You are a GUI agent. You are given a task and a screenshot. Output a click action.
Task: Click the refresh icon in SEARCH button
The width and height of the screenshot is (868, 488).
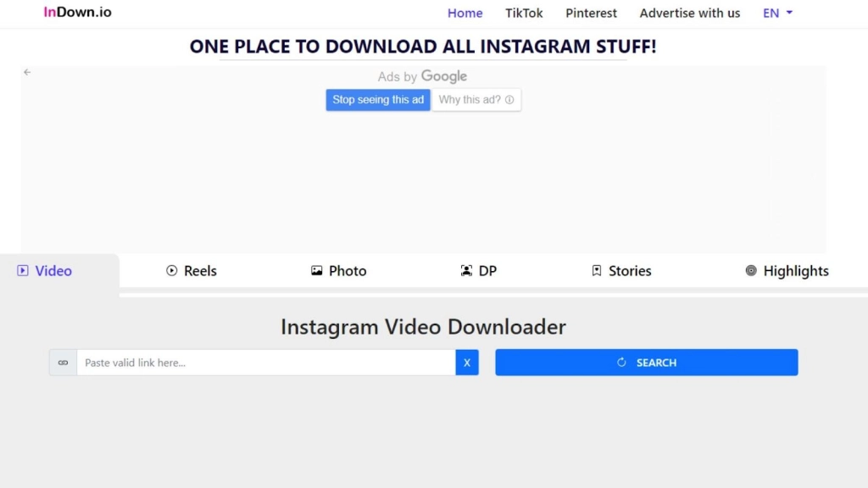(x=621, y=363)
